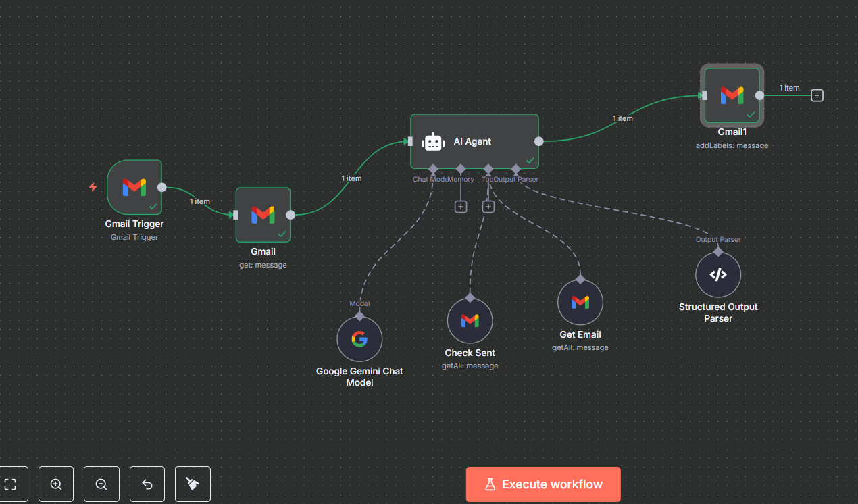Run the workflow with Execute workflow button
The image size is (858, 504).
click(543, 484)
